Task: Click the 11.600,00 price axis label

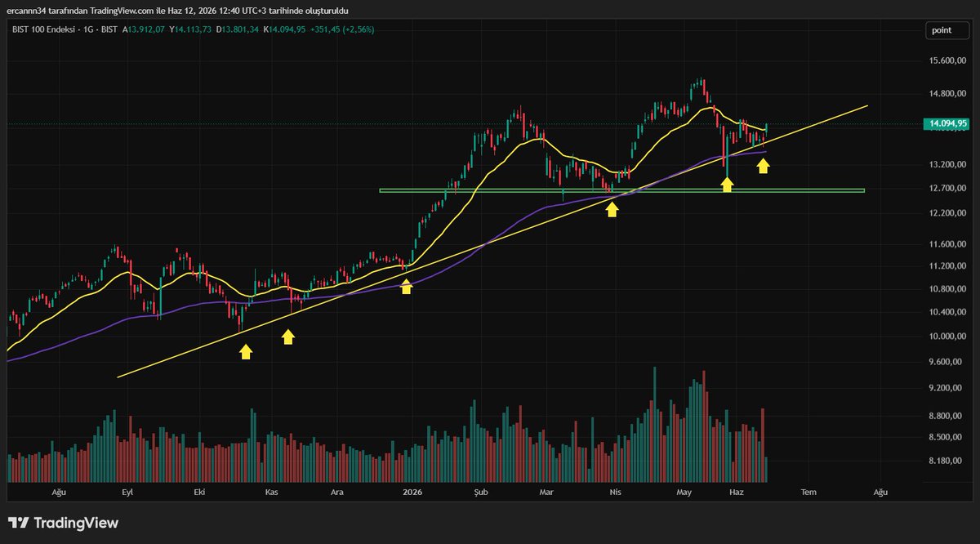Action: click(947, 244)
